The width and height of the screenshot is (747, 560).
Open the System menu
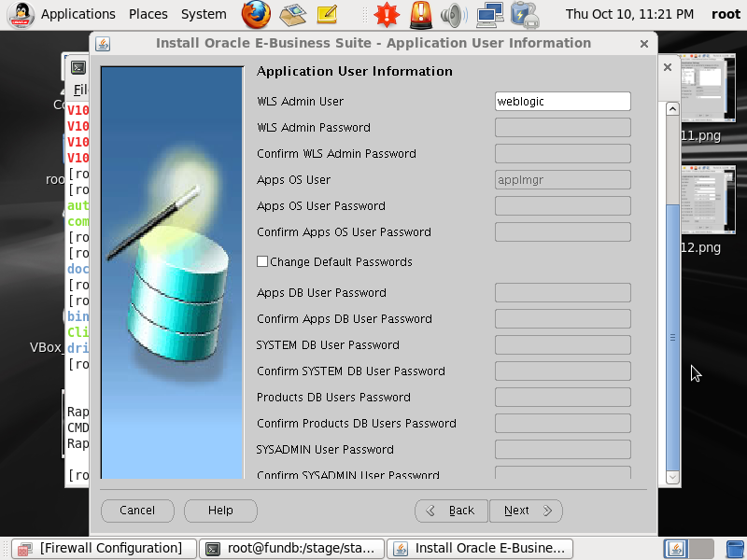tap(204, 14)
